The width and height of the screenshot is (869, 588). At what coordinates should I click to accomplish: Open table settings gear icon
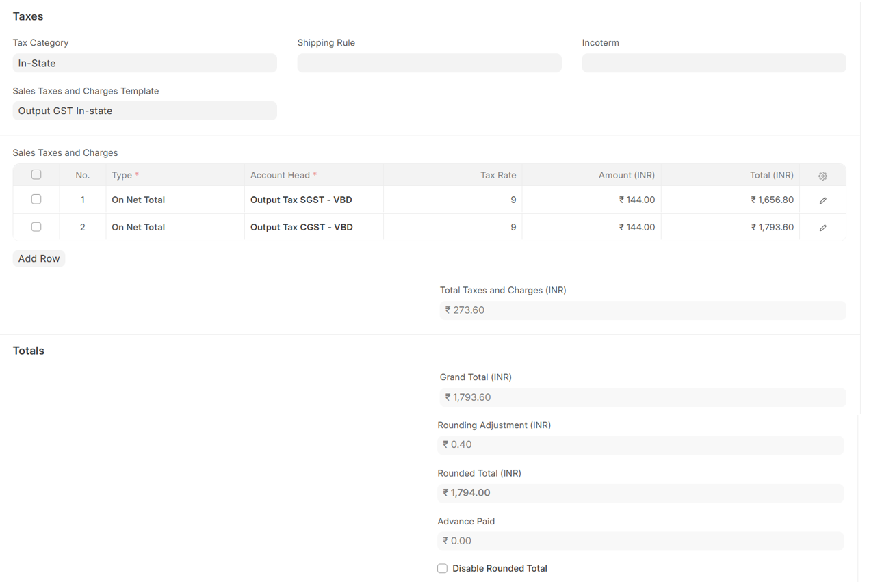coord(822,176)
